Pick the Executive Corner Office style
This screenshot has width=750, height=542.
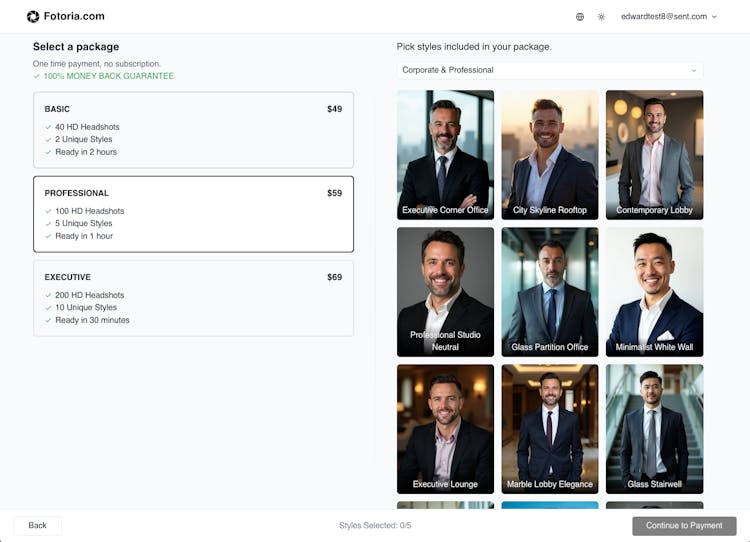[445, 154]
